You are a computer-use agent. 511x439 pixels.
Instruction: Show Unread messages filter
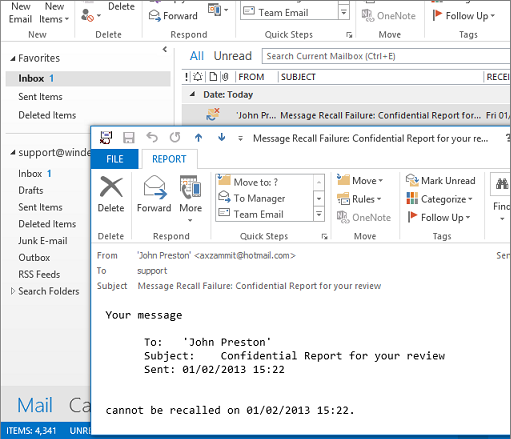(233, 56)
